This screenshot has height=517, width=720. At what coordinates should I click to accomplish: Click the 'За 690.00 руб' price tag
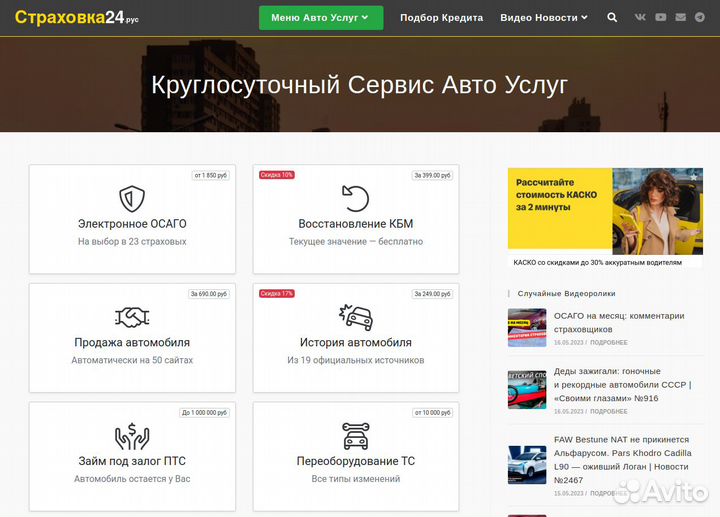209,294
